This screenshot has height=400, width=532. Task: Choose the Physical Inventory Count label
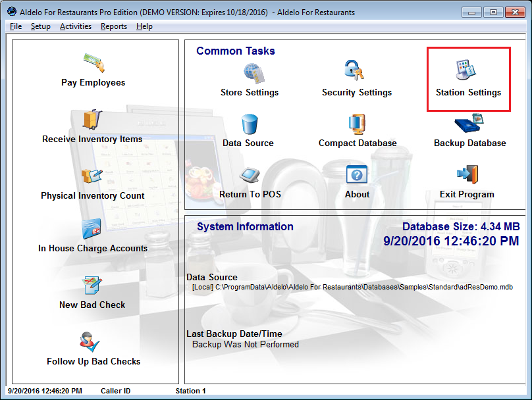tap(93, 195)
